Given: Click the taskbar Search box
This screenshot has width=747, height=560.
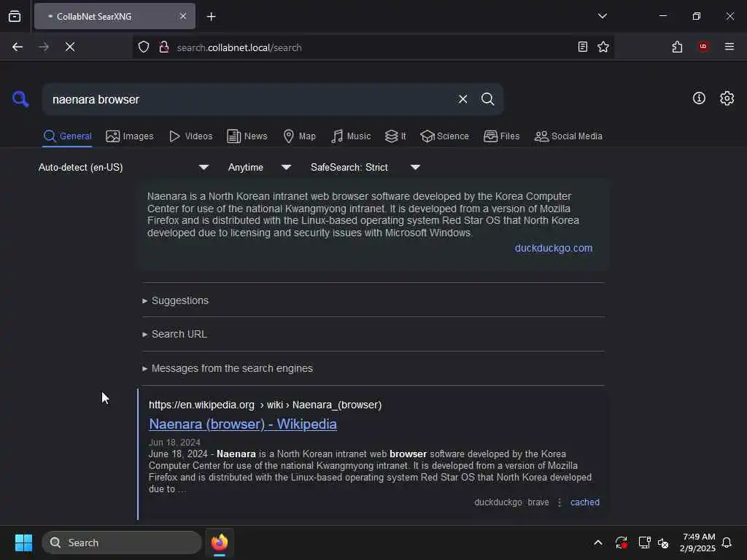Looking at the screenshot, I should (x=122, y=542).
